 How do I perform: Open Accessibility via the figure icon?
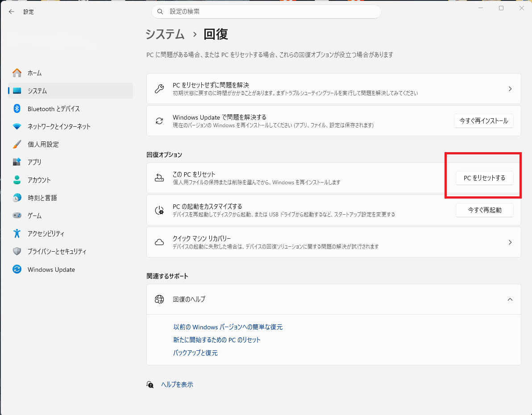point(17,233)
